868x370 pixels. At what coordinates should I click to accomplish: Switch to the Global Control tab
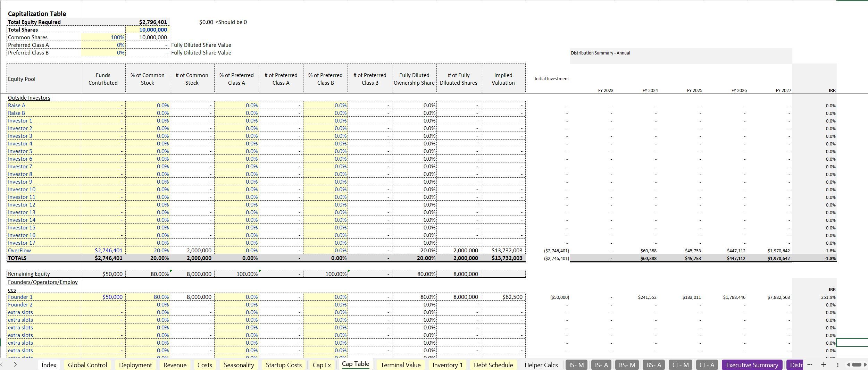coord(87,365)
